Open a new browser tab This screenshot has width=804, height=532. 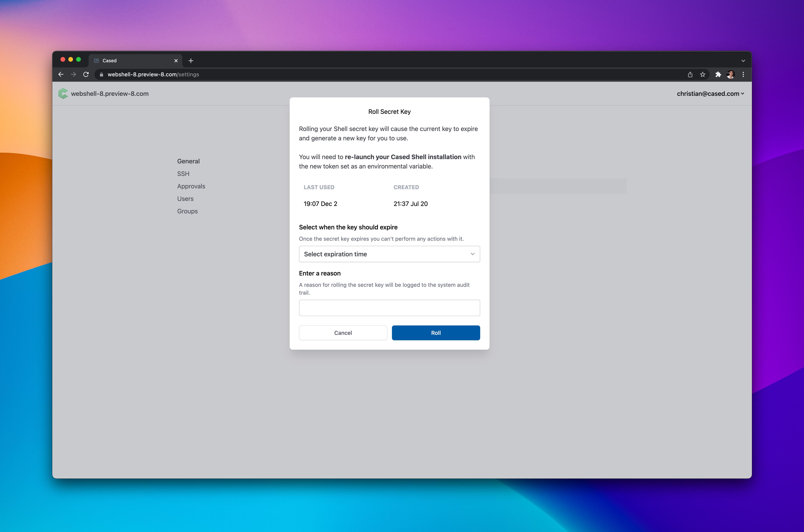191,61
